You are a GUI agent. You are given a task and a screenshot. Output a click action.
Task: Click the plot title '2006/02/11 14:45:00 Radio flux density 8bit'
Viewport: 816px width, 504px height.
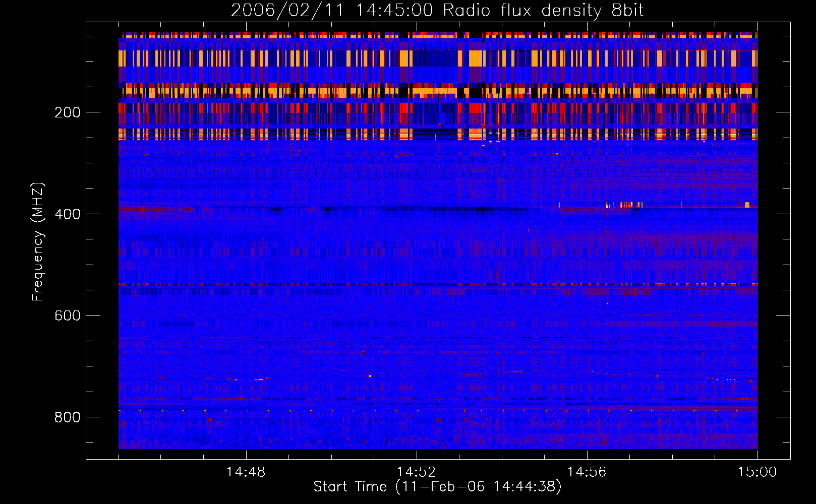click(437, 11)
